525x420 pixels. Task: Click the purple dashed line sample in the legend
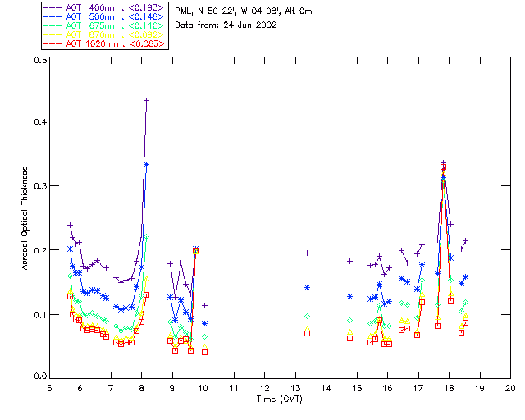pos(52,7)
